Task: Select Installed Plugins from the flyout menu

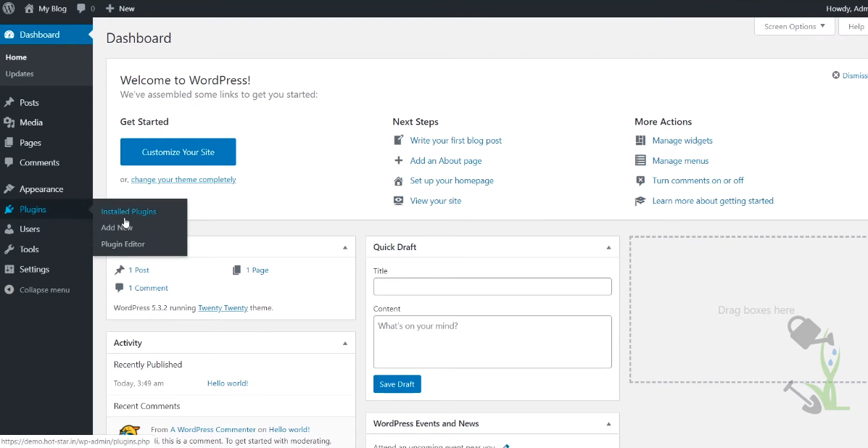Action: point(128,212)
